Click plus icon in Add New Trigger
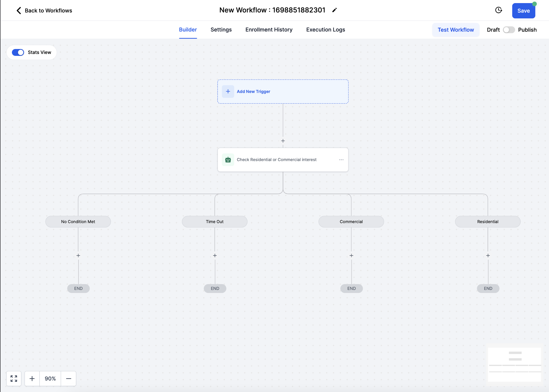 pos(228,92)
